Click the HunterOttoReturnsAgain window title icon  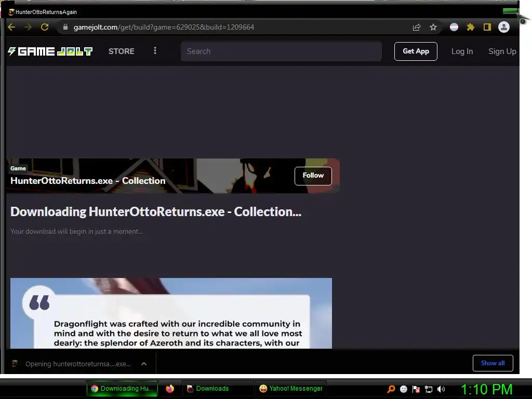(x=11, y=12)
